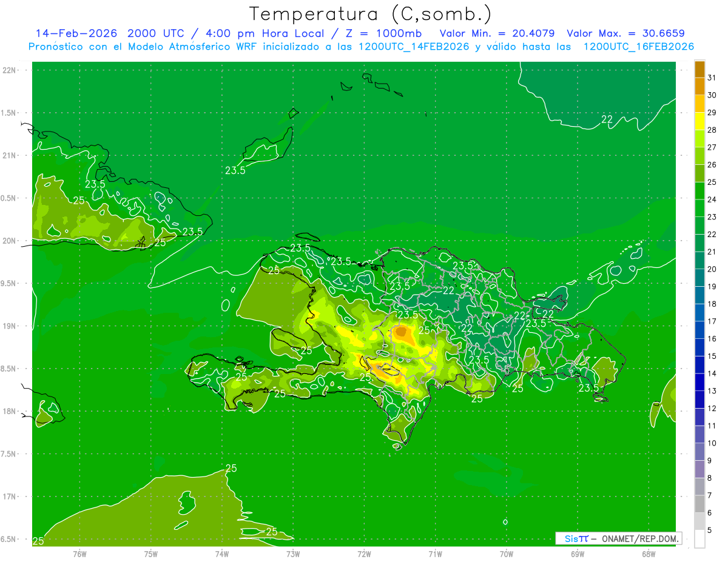The height and width of the screenshot is (562, 728).
Task: Click 'Modelo Atmósferico WRF' in the subtitle
Action: pyautogui.click(x=193, y=47)
